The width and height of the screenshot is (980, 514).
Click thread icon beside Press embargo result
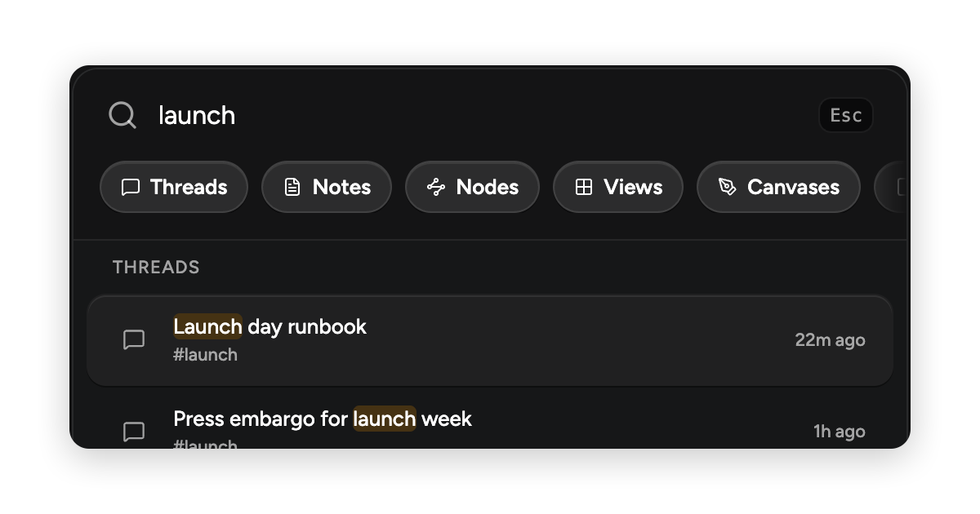[x=134, y=432]
